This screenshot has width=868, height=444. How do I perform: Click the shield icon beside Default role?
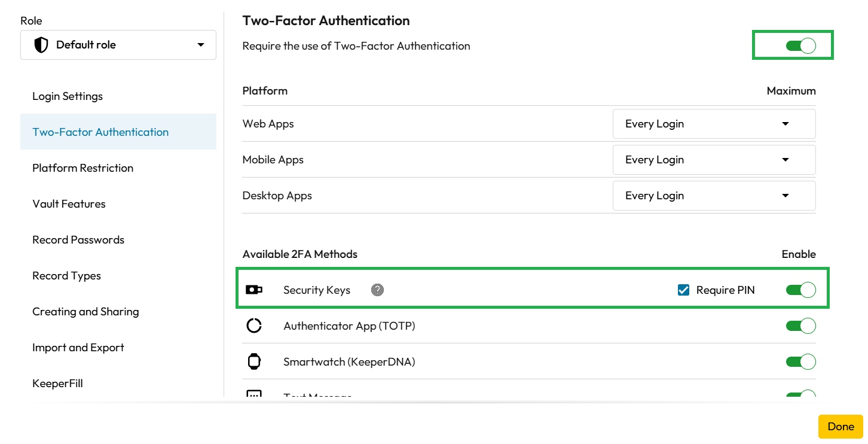pos(41,45)
